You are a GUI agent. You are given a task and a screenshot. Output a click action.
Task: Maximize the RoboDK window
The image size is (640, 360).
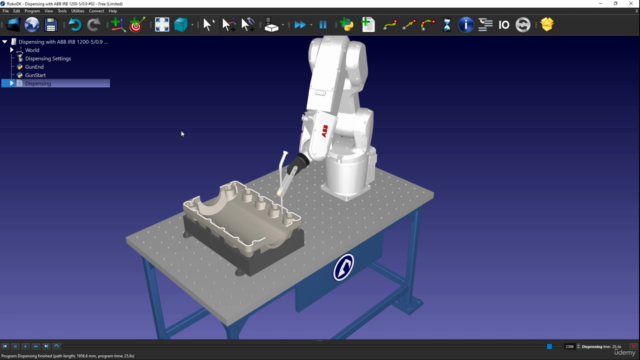pos(616,3)
